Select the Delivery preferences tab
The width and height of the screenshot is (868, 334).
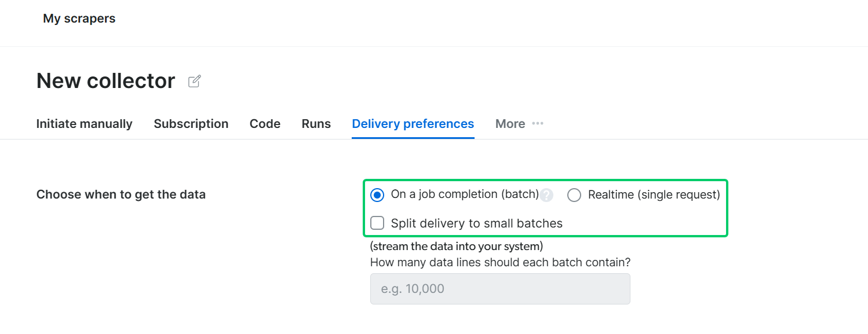click(x=413, y=124)
